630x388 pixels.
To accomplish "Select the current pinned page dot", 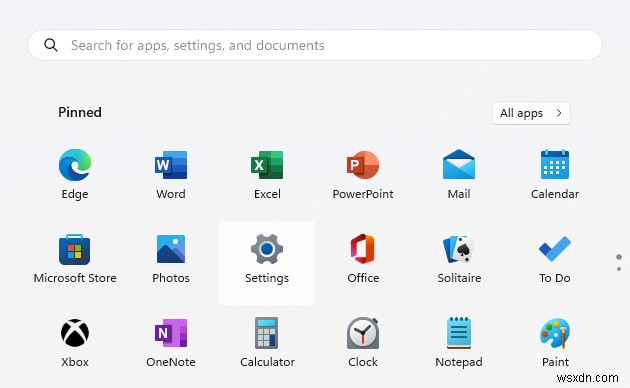I will (x=619, y=257).
